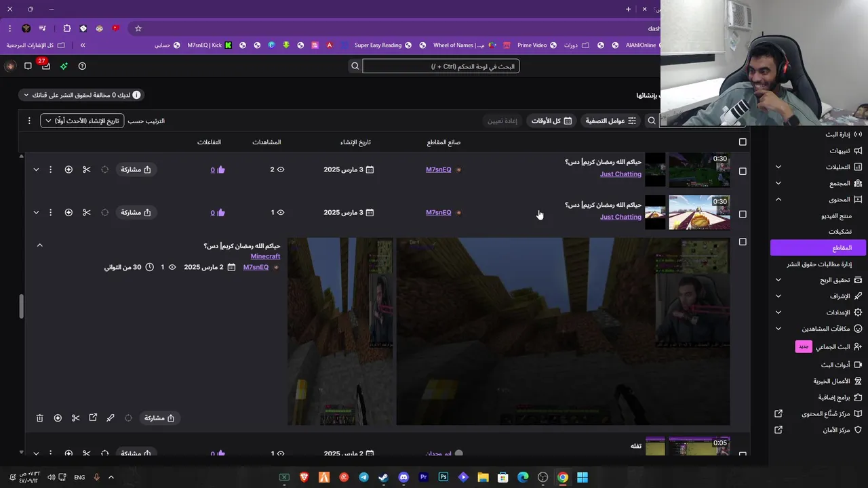
Task: Open notifications inbox with 27 badge
Action: point(45,66)
